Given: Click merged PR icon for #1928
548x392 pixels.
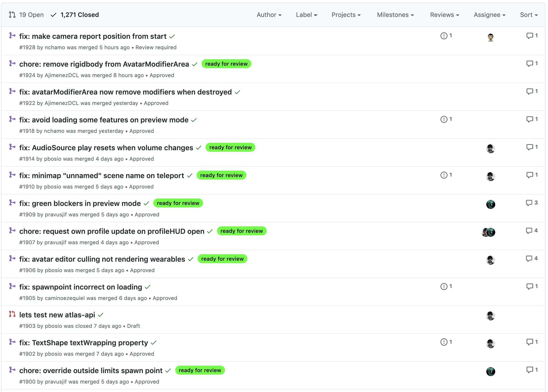Looking at the screenshot, I should [12, 36].
